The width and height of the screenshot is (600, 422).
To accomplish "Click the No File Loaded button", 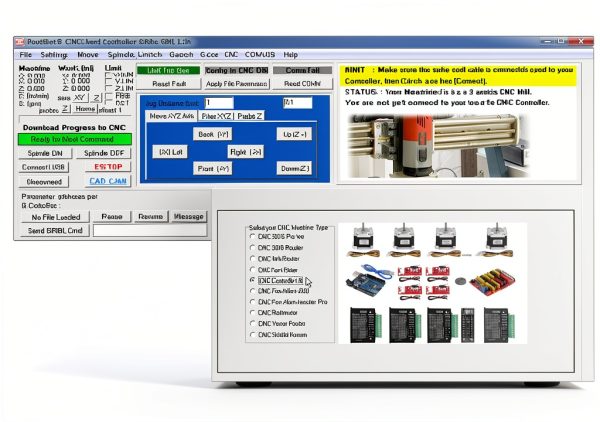I will (55, 217).
